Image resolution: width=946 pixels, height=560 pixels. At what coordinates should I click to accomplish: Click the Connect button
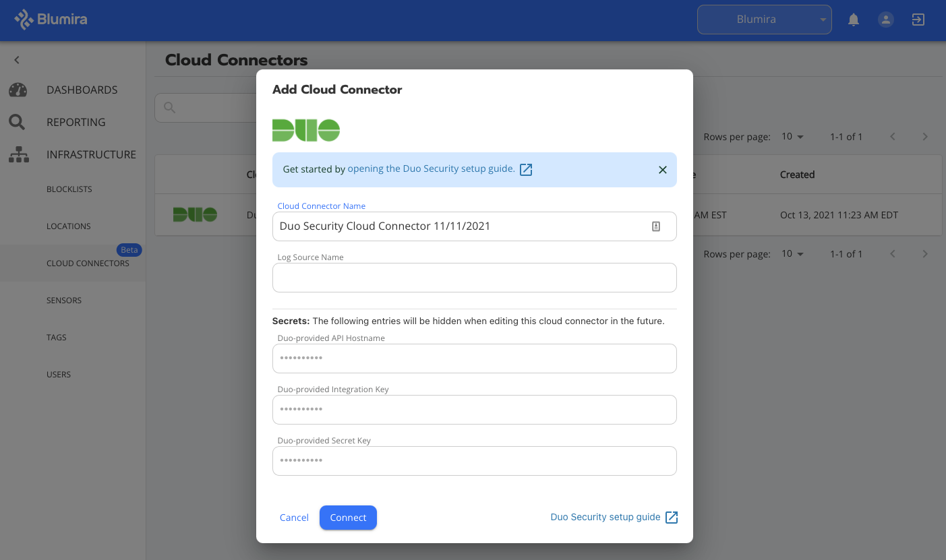(348, 518)
